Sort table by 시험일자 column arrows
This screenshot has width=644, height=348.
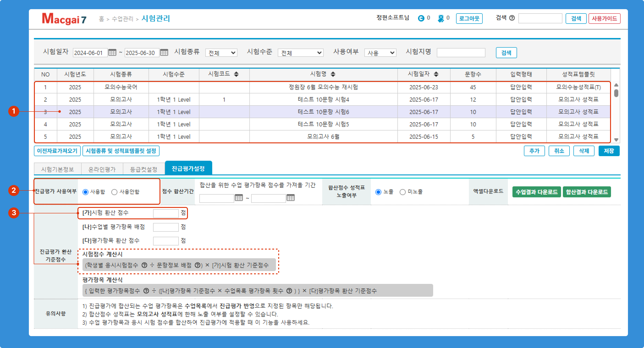436,74
